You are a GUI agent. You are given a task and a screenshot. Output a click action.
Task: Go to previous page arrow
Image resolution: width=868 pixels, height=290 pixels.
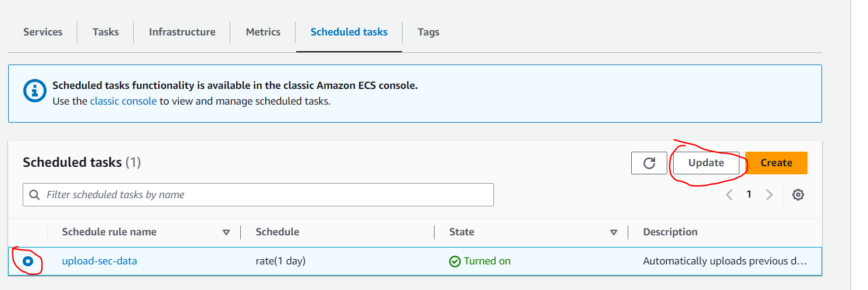[729, 195]
